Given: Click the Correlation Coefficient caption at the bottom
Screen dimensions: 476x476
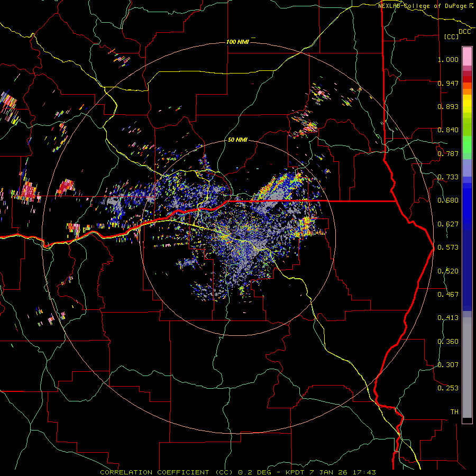Looking at the screenshot, I should coord(238,472).
